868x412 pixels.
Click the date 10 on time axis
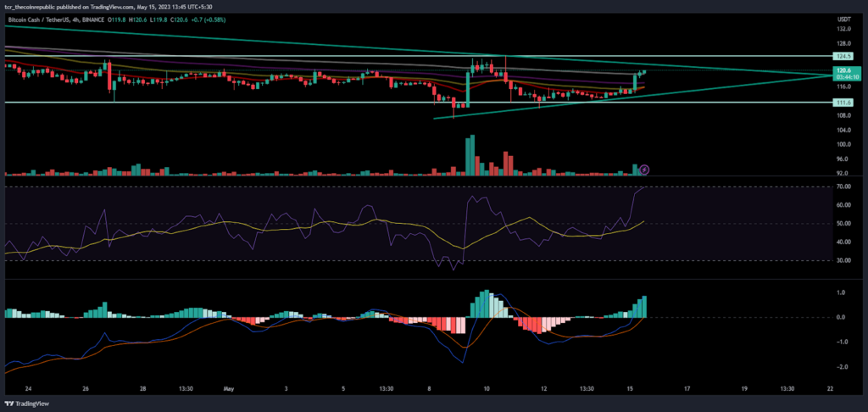tap(487, 389)
